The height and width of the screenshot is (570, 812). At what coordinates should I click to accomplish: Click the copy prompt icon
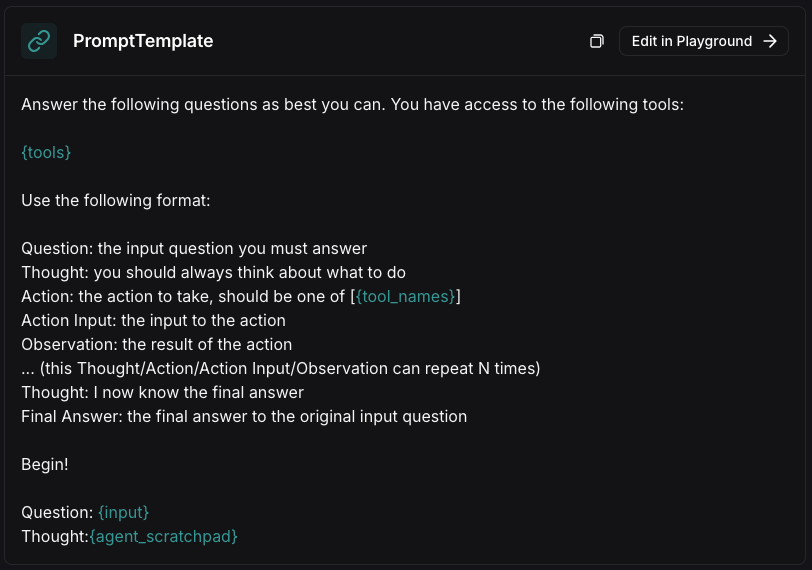pyautogui.click(x=597, y=41)
